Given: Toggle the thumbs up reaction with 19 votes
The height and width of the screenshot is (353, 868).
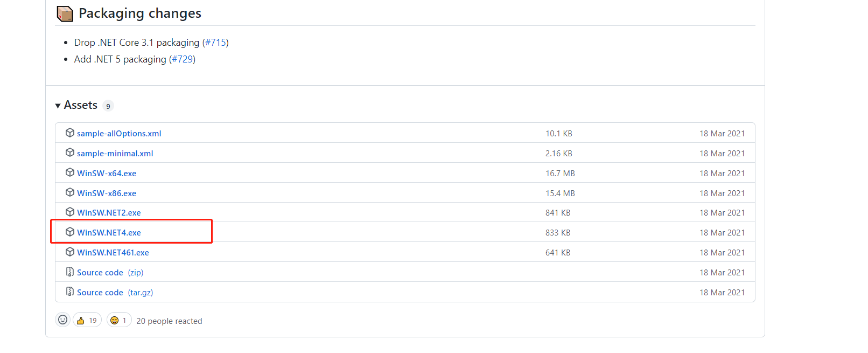Looking at the screenshot, I should click(x=87, y=320).
